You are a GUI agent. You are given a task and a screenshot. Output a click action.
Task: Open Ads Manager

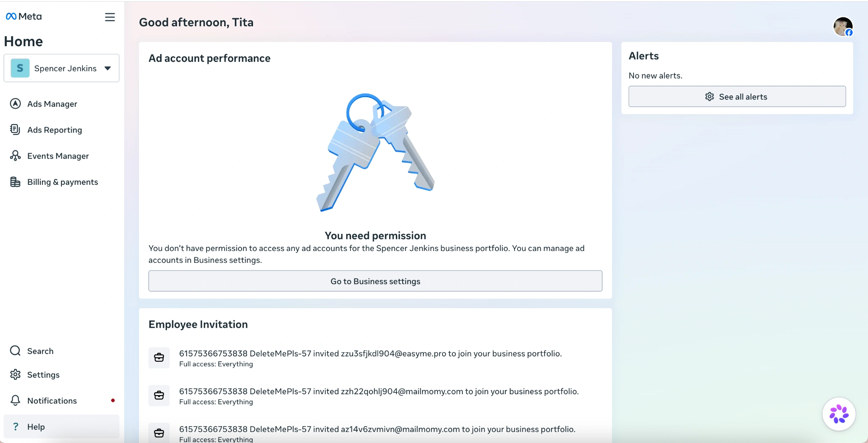(61, 104)
